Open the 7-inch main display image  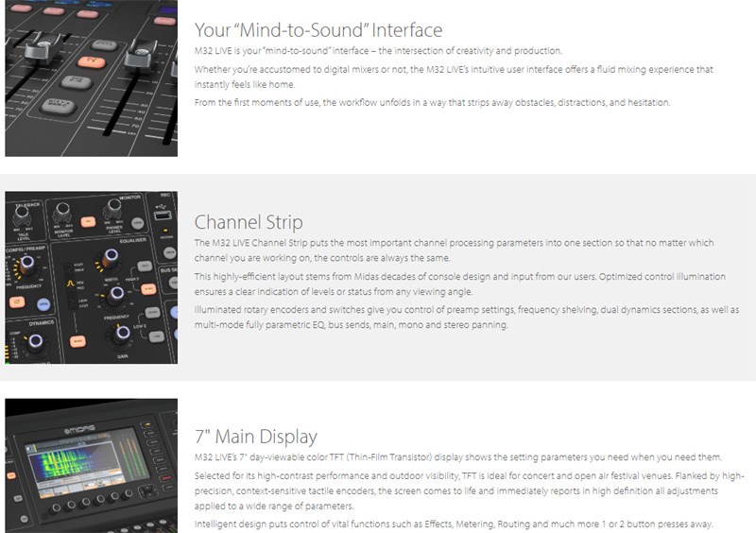(91, 466)
